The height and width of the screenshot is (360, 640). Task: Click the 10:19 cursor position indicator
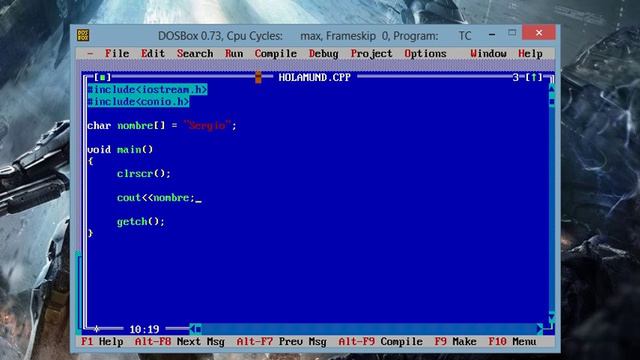(144, 329)
